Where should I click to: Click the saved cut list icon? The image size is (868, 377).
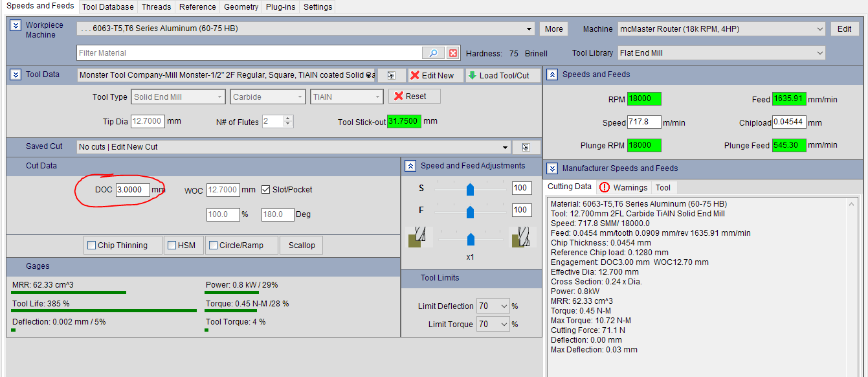[x=526, y=147]
